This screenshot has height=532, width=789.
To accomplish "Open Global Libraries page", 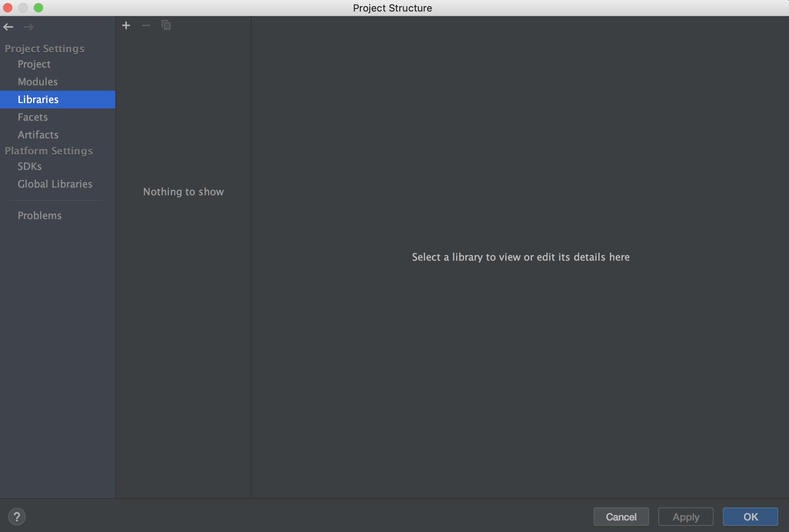I will coord(55,184).
